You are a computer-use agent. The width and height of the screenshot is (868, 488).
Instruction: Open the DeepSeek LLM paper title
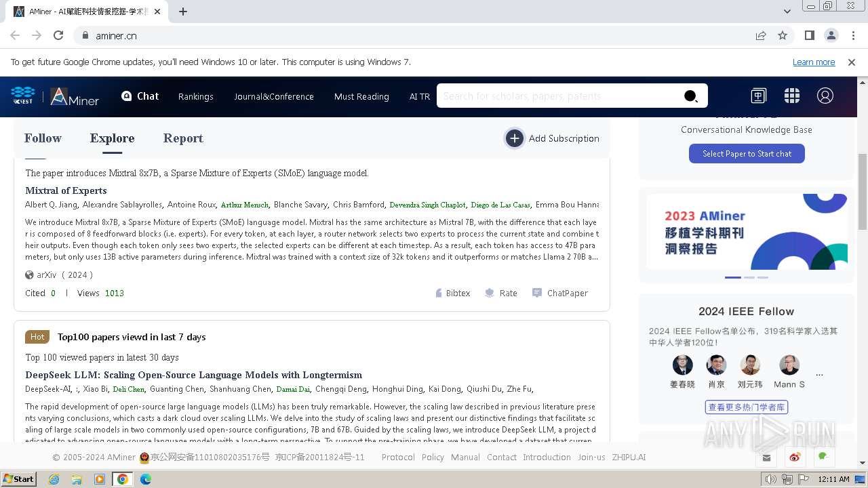click(x=193, y=375)
